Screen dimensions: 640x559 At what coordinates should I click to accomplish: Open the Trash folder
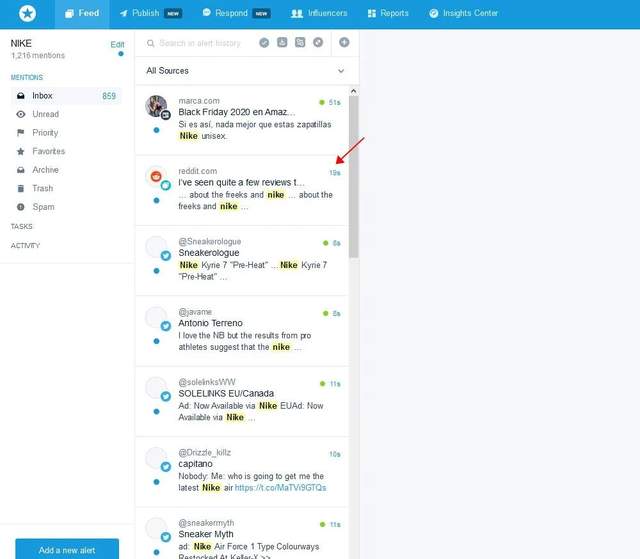(x=42, y=189)
